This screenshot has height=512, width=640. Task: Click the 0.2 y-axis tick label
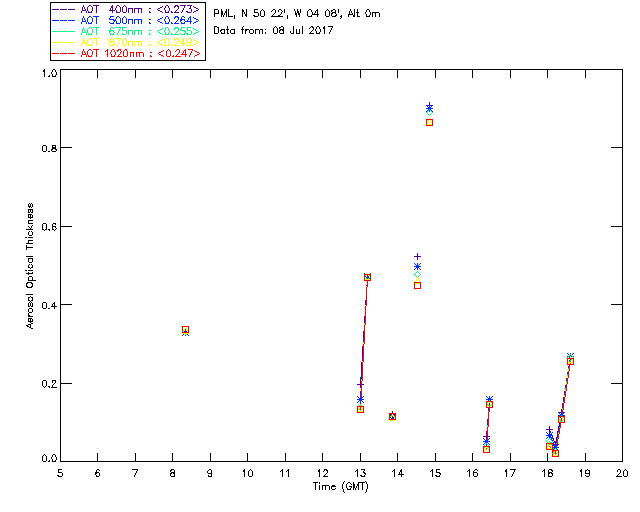click(x=49, y=384)
